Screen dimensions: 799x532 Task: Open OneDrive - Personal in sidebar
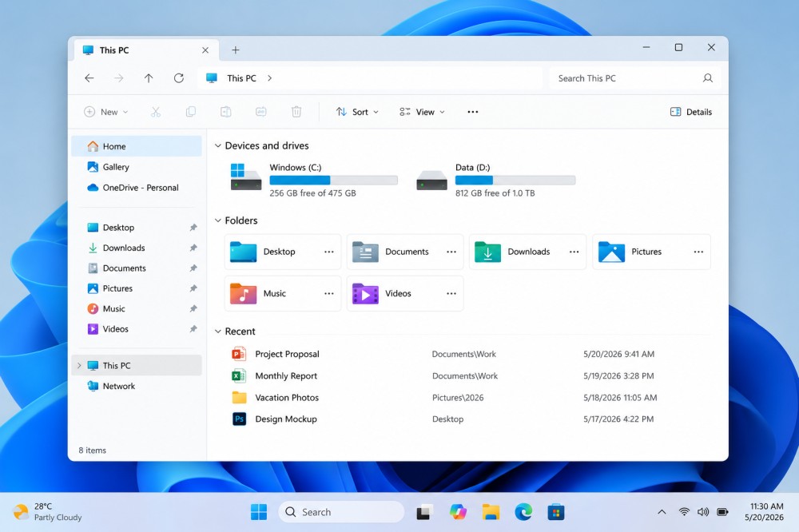(137, 188)
